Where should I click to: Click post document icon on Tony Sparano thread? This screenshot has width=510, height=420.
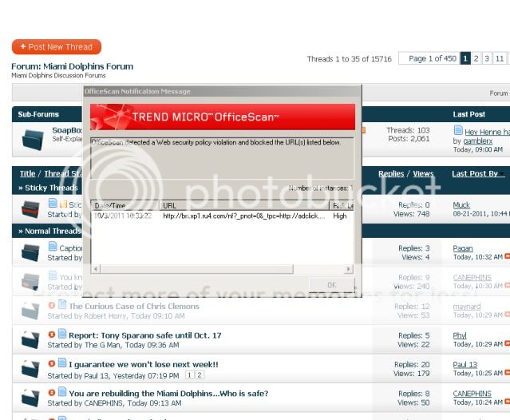(62, 334)
